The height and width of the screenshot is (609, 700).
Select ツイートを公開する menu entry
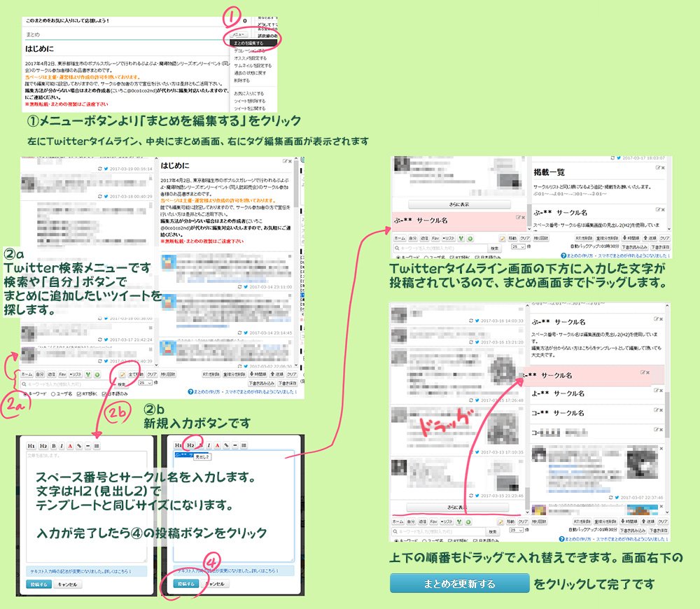click(250, 108)
